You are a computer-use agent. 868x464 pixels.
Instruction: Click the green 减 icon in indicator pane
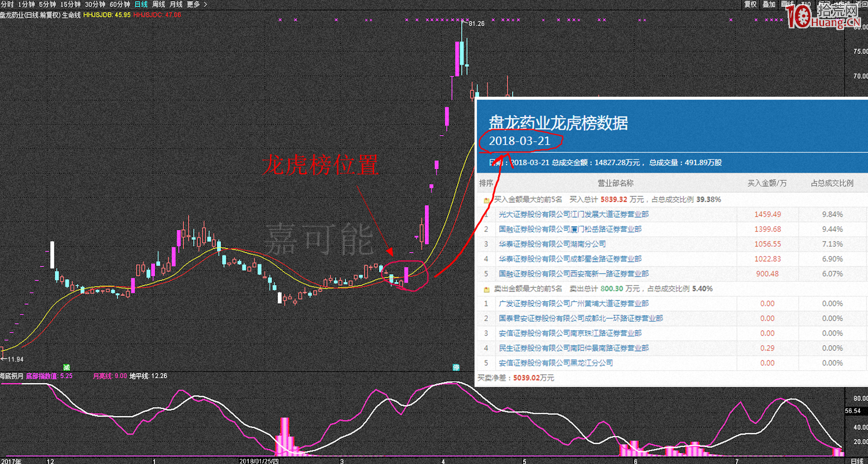(x=67, y=367)
